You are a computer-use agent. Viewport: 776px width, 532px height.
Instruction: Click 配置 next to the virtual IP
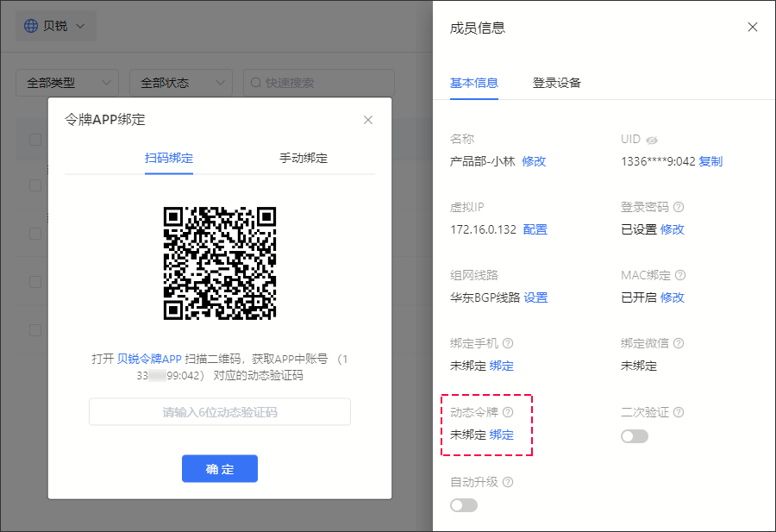tap(535, 229)
